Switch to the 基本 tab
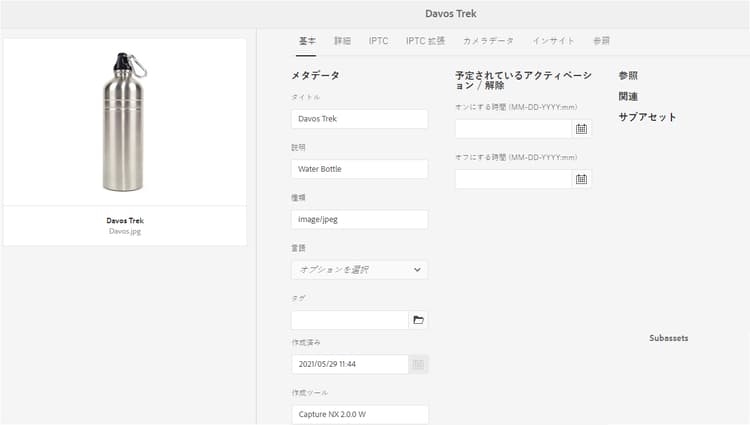750x425 pixels. (307, 41)
